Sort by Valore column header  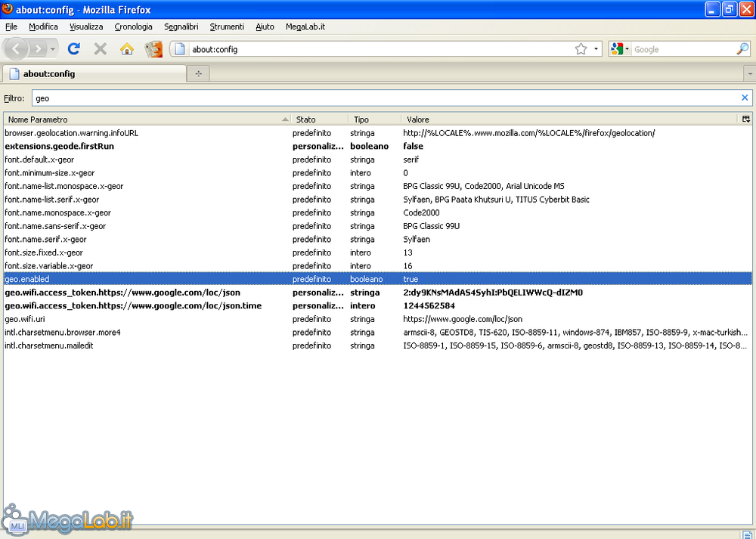pyautogui.click(x=569, y=119)
